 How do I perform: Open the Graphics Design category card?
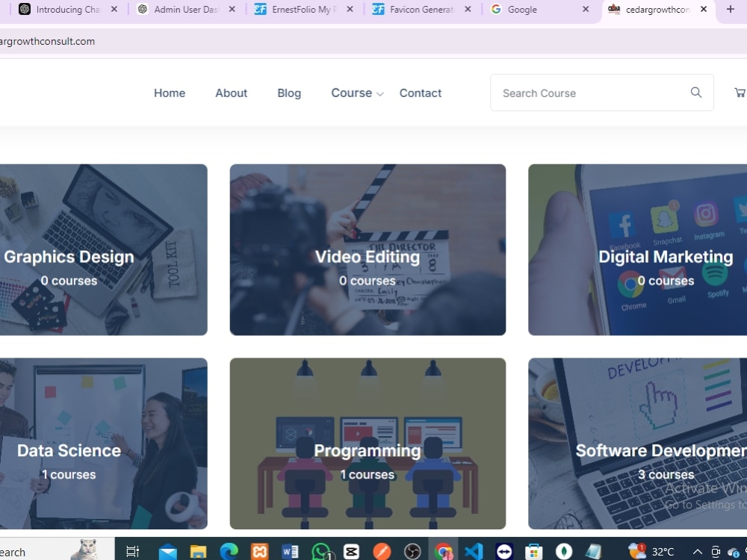(103, 249)
